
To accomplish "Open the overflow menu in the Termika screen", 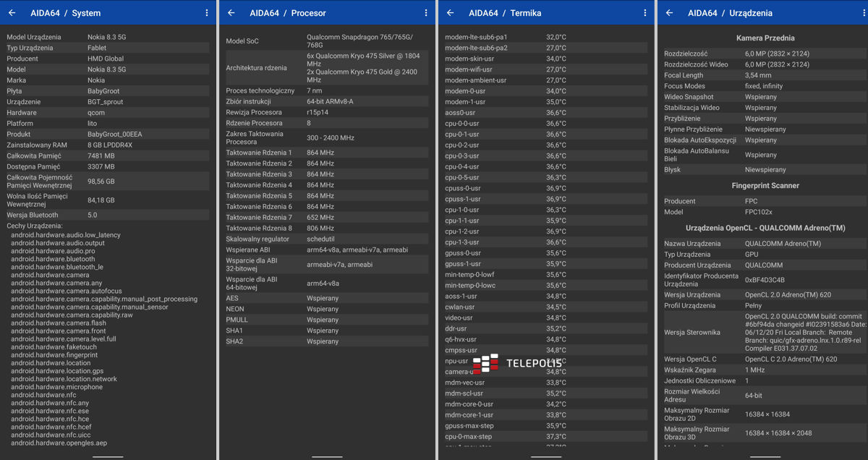I will (x=645, y=13).
